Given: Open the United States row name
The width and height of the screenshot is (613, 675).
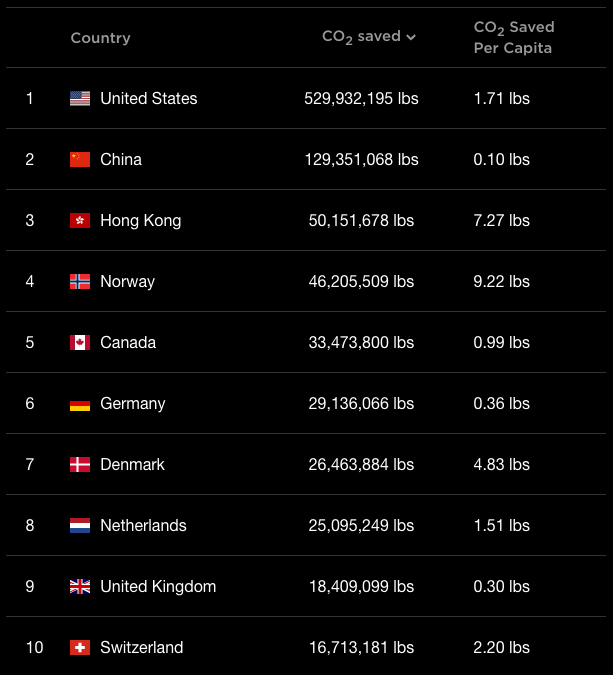Looking at the screenshot, I should pyautogui.click(x=149, y=99).
